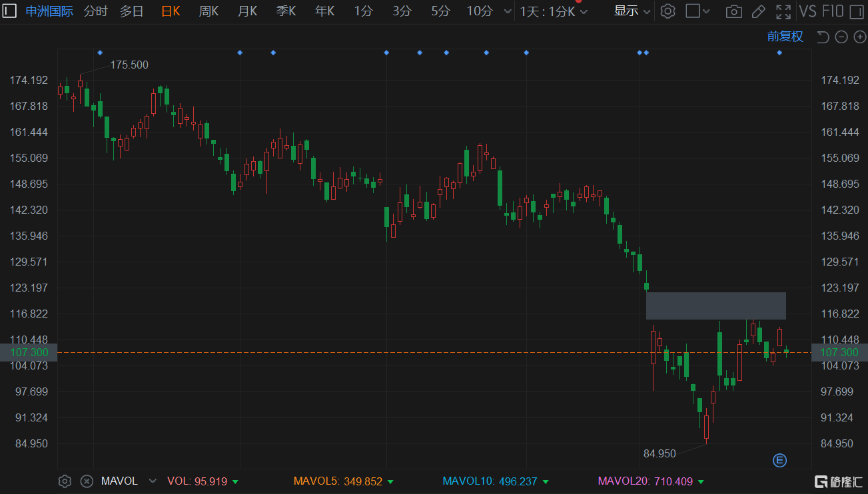Screen dimensions: 868x494
Task: Select 1分 one-minute chart tab
Action: click(364, 11)
